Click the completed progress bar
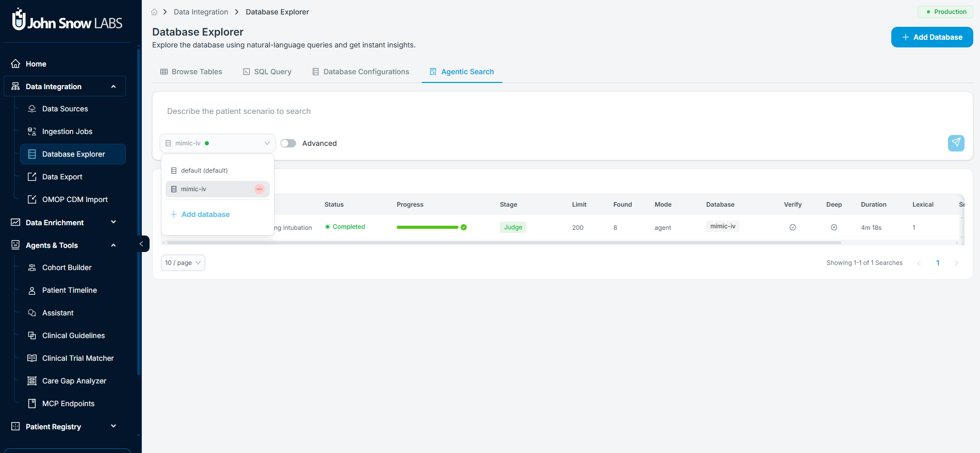The image size is (980, 453). (x=427, y=227)
